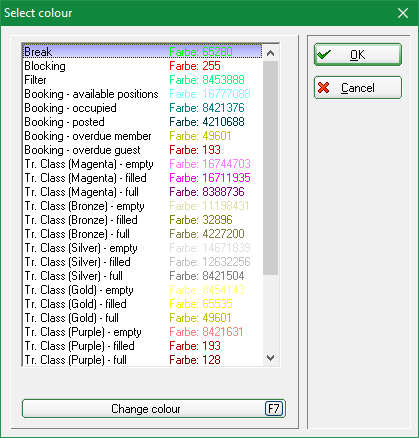Click the list scroll down arrow
Viewport: 419px width, 438px height.
(x=270, y=358)
